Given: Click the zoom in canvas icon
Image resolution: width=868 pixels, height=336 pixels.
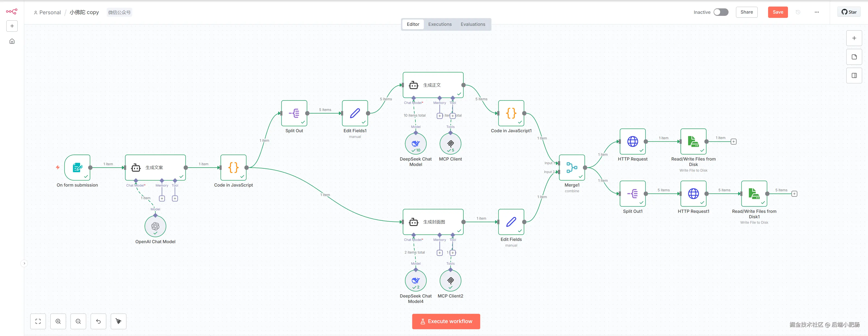Looking at the screenshot, I should tap(58, 321).
